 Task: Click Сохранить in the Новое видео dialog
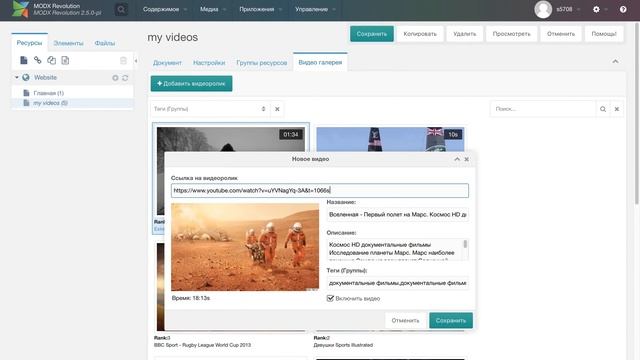coord(451,320)
